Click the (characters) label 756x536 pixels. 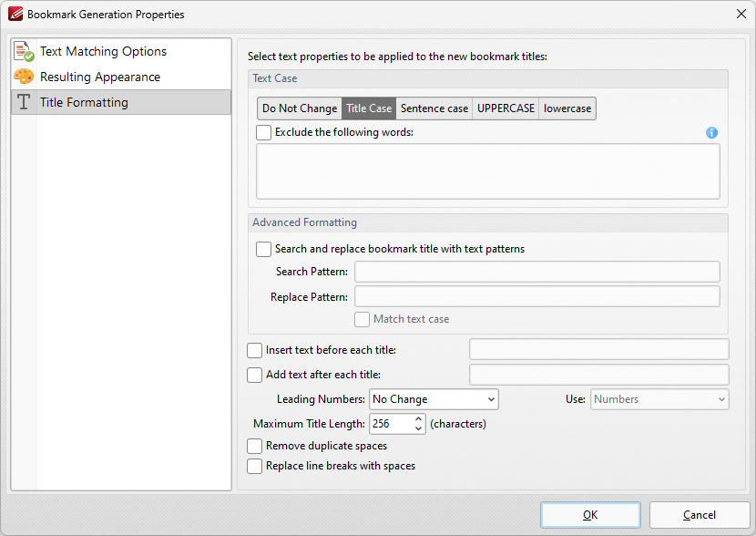click(x=458, y=424)
